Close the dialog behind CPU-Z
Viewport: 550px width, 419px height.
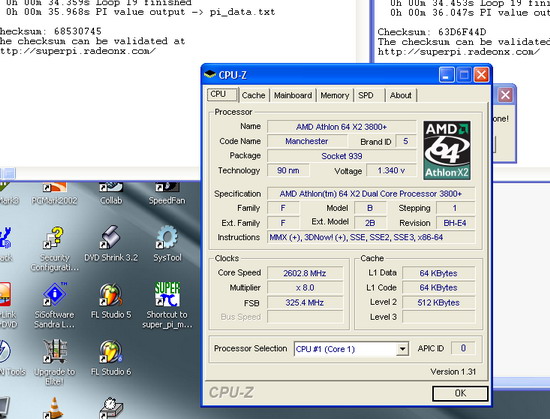coord(505,95)
